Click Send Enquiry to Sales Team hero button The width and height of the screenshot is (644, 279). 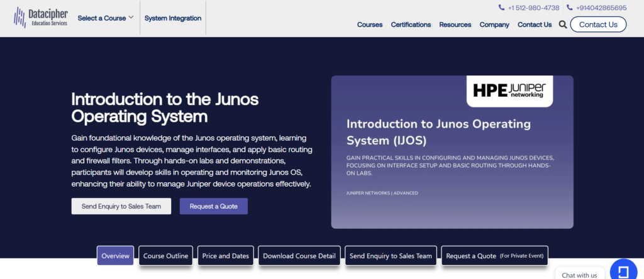(x=121, y=206)
